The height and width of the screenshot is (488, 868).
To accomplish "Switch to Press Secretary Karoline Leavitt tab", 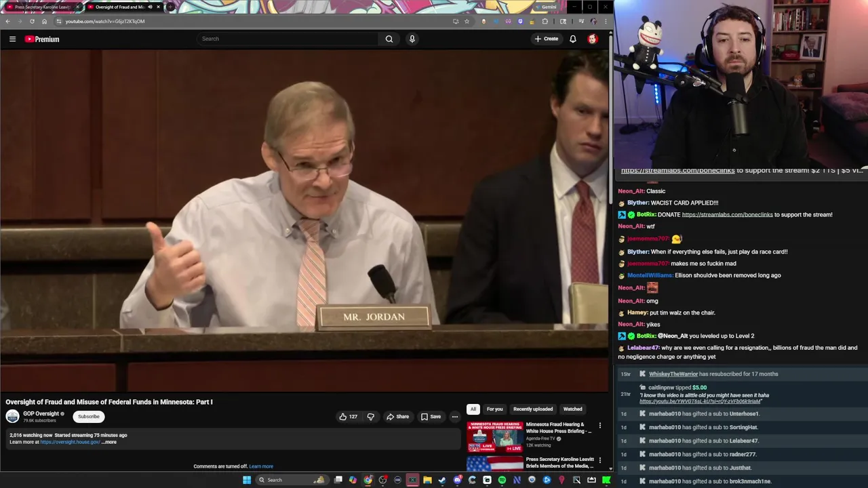I will [x=42, y=7].
